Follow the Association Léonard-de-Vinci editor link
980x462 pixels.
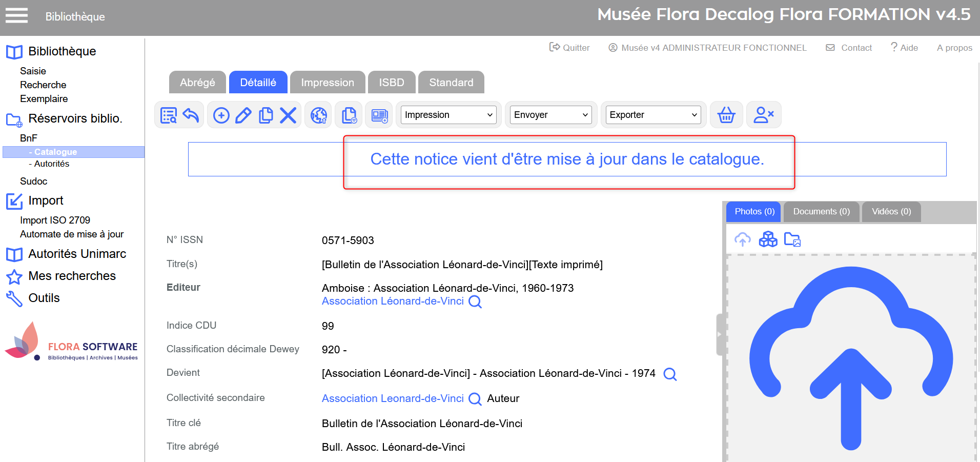pos(393,302)
